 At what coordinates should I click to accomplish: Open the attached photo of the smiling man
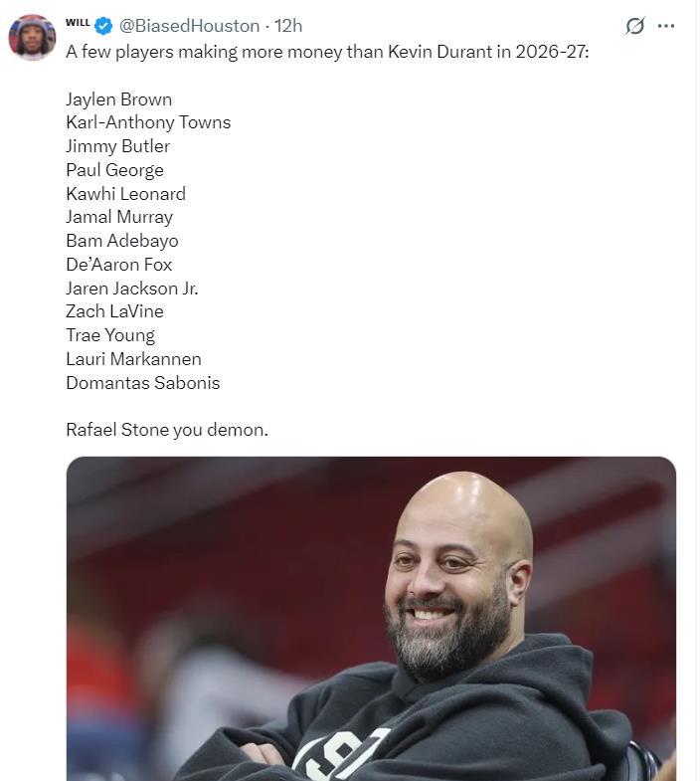click(371, 617)
